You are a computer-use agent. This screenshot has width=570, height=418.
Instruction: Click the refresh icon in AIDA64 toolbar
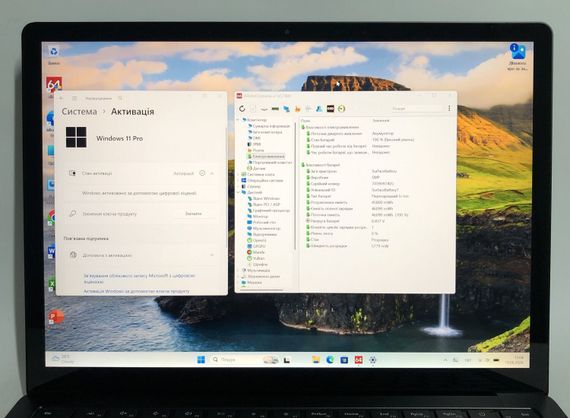pyautogui.click(x=242, y=109)
